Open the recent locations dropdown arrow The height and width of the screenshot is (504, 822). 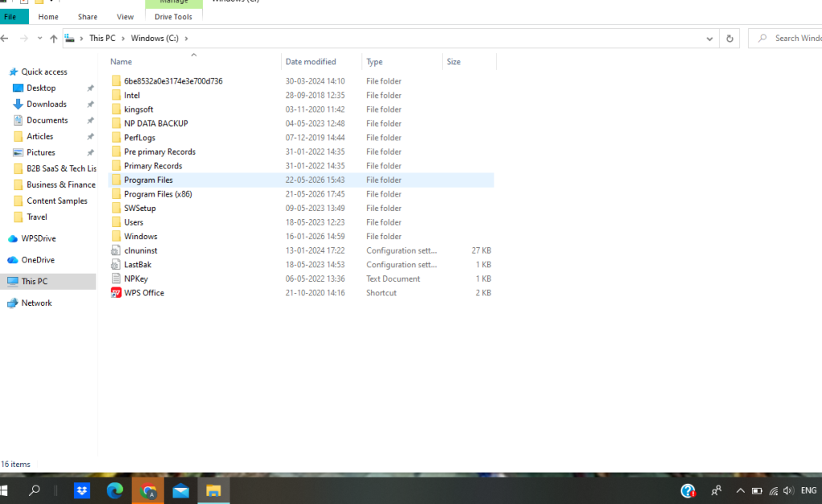[x=40, y=39]
